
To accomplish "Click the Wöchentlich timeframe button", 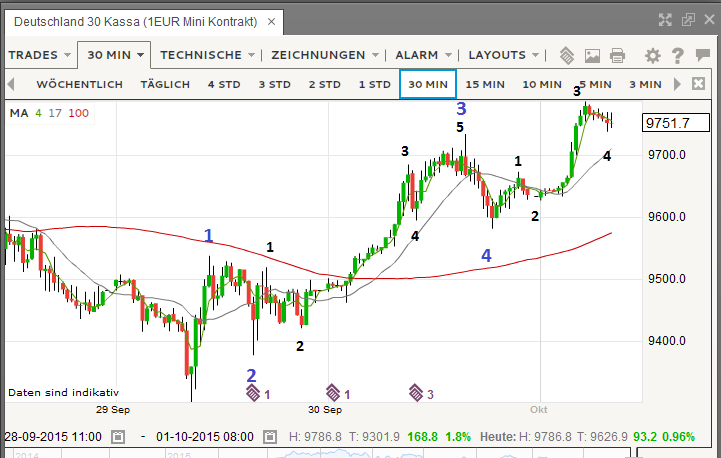I will coord(79,84).
